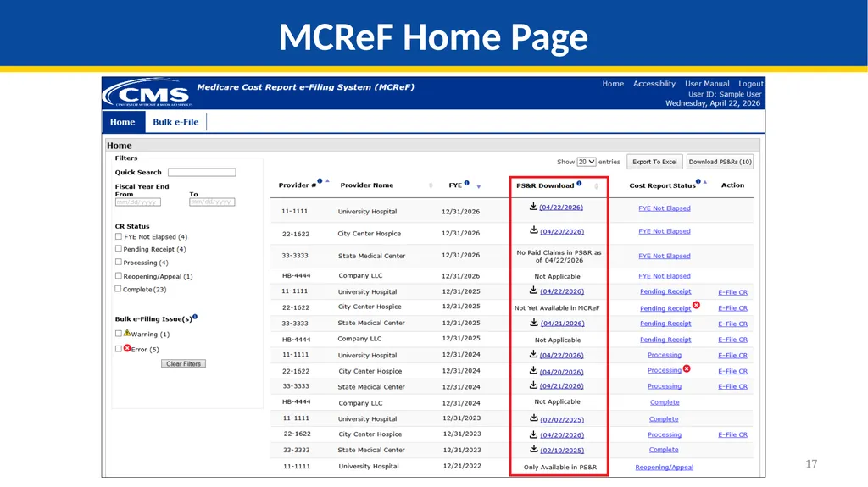Click the Quick Search input field
The width and height of the screenshot is (868, 487).
click(x=202, y=172)
